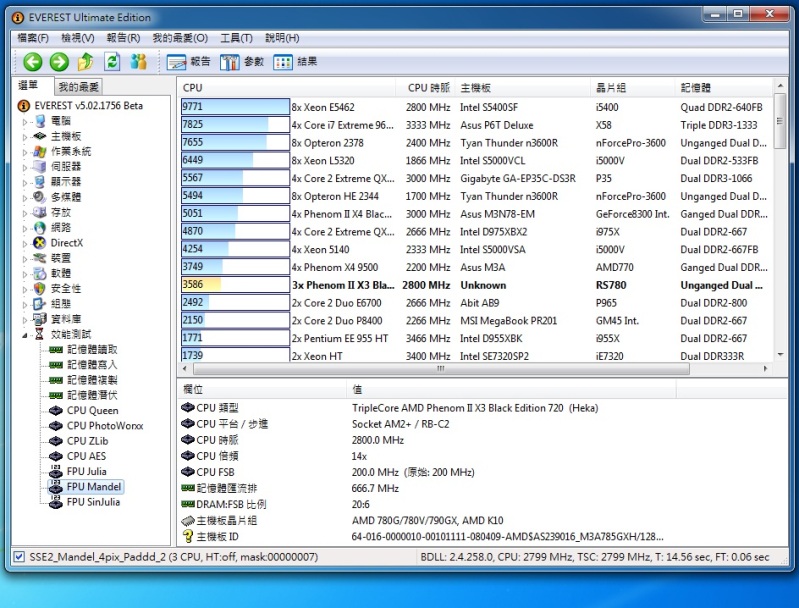Click the EVEREST v5.02.1756 Beta root icon

23,105
